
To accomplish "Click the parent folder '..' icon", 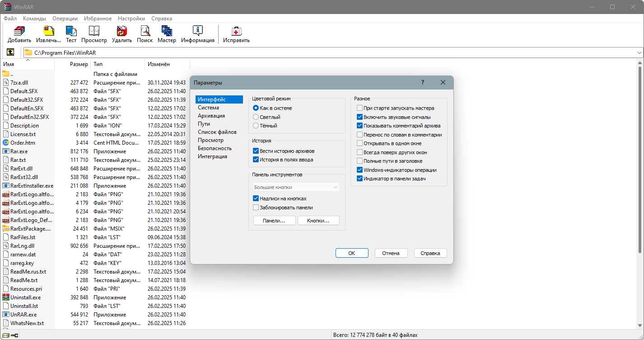I will coord(6,74).
